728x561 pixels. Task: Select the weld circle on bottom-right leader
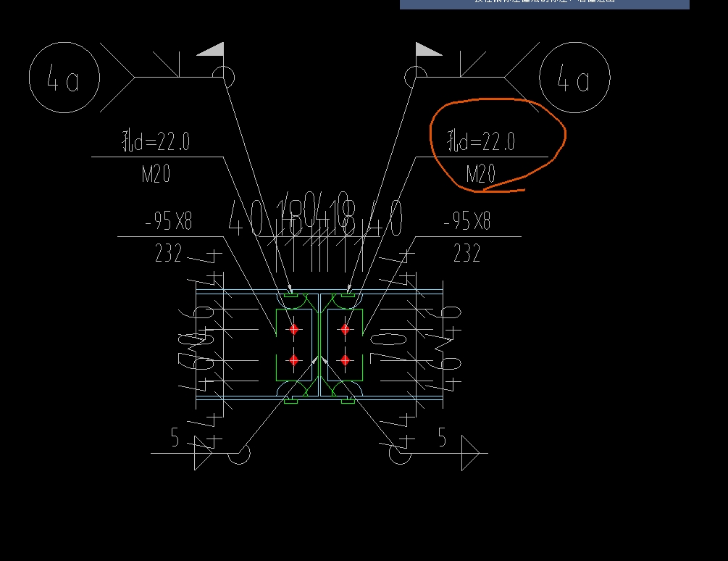(x=400, y=453)
